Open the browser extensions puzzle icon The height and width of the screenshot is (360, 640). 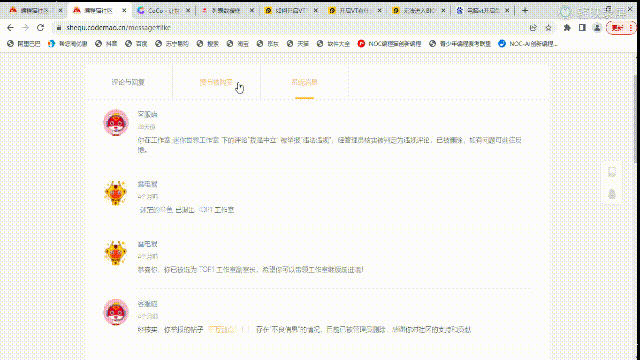(x=567, y=28)
